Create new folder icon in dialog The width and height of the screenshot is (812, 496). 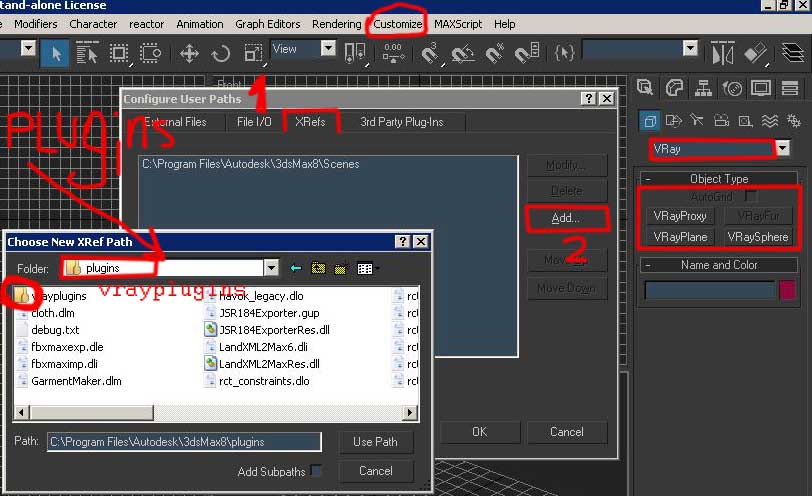tap(340, 268)
